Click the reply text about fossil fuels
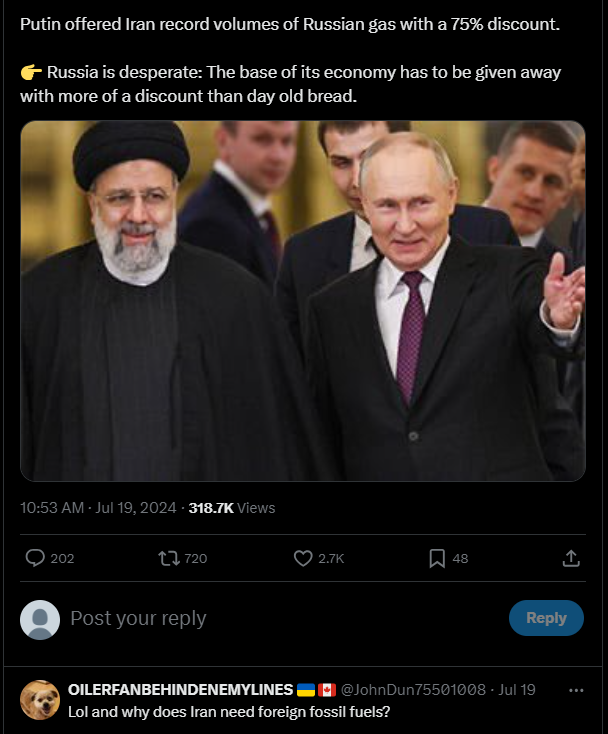Viewport: 608px width, 734px height. coord(228,712)
